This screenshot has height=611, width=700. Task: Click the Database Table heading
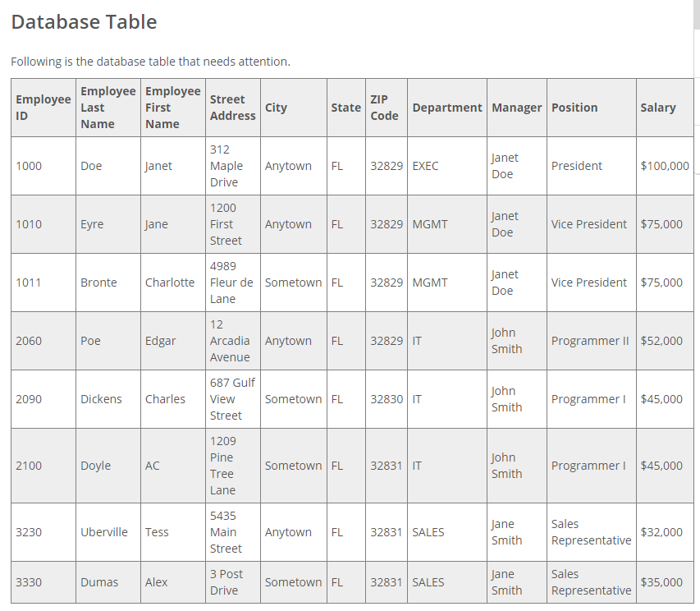(x=83, y=22)
